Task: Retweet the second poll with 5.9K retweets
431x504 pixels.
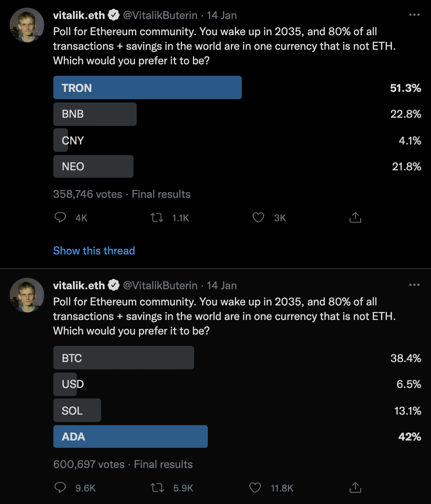Action: pyautogui.click(x=157, y=488)
